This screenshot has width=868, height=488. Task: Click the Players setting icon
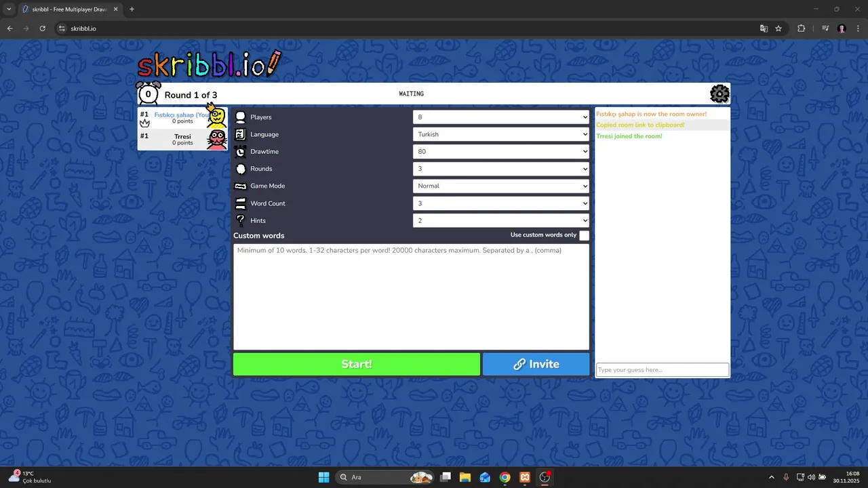tap(240, 117)
